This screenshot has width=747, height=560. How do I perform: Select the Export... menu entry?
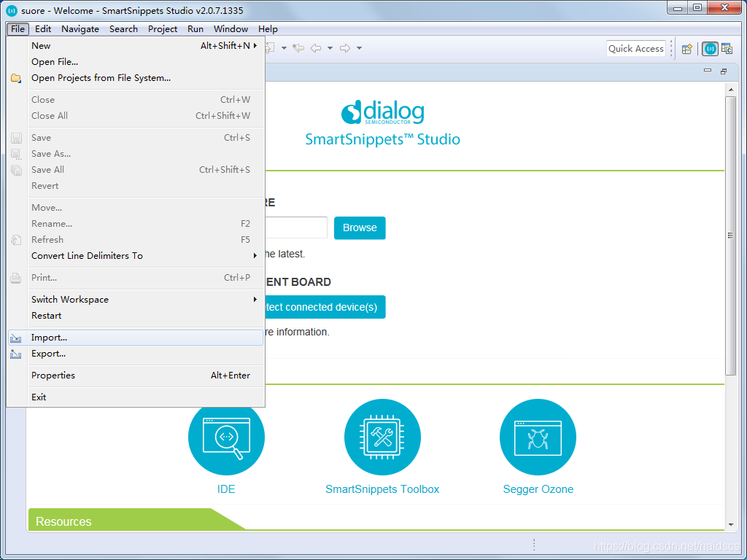coord(136,354)
